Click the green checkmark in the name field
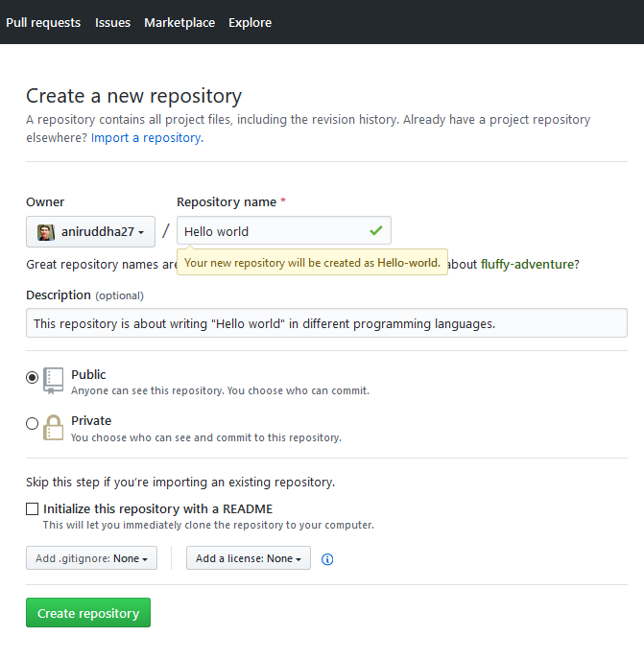Viewport: 644px width, 660px height. pyautogui.click(x=375, y=231)
